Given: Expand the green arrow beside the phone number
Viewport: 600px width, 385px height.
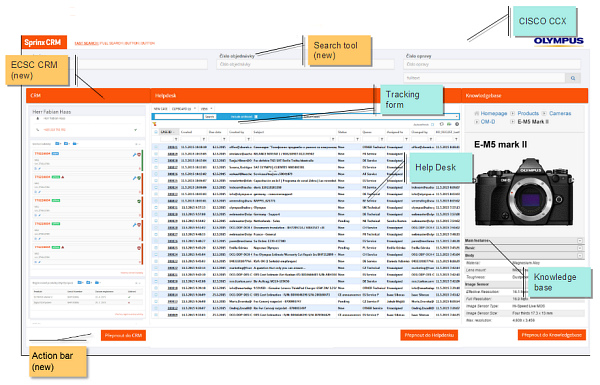Looking at the screenshot, I should [135, 130].
